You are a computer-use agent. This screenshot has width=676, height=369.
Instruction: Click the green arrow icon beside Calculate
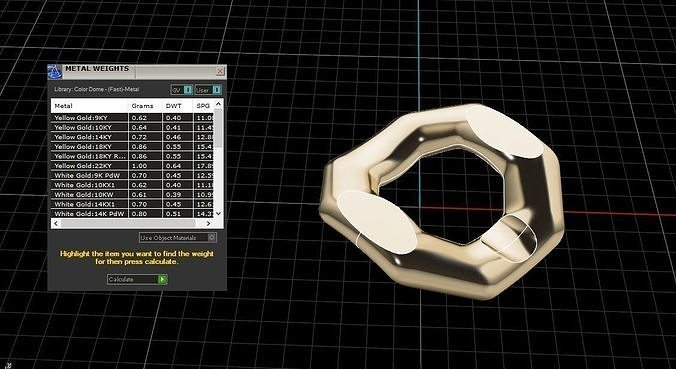(162, 279)
